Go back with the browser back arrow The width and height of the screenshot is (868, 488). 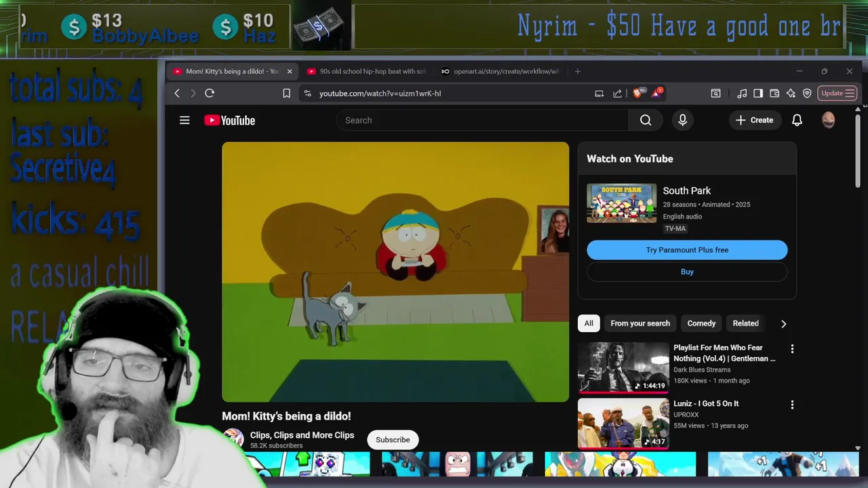point(177,93)
